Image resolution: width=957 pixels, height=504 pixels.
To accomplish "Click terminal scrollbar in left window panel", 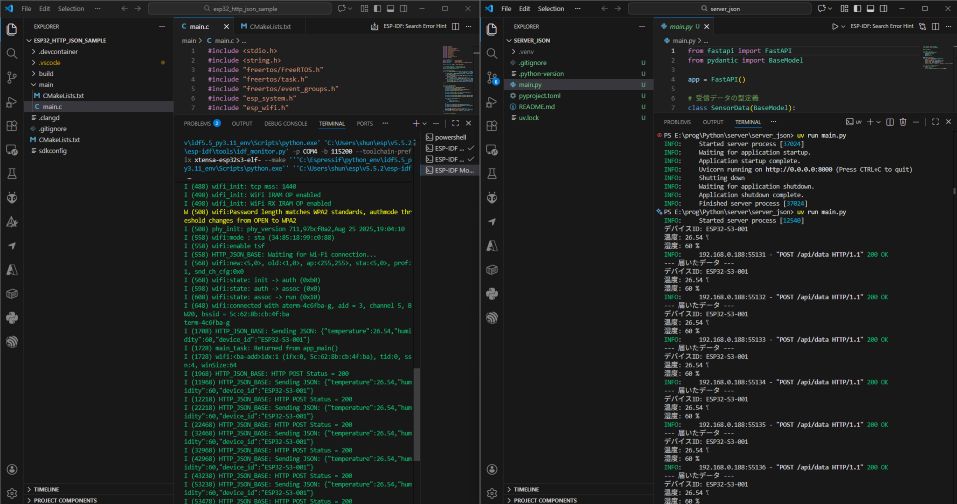I will (x=417, y=415).
